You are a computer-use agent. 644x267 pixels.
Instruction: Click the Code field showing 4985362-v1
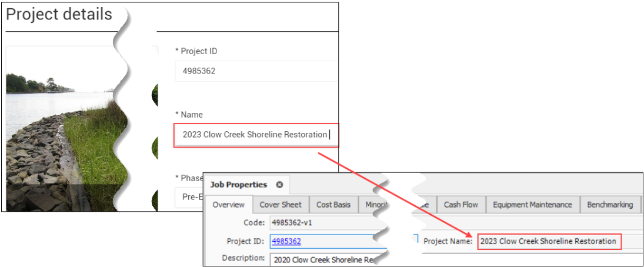coord(323,223)
